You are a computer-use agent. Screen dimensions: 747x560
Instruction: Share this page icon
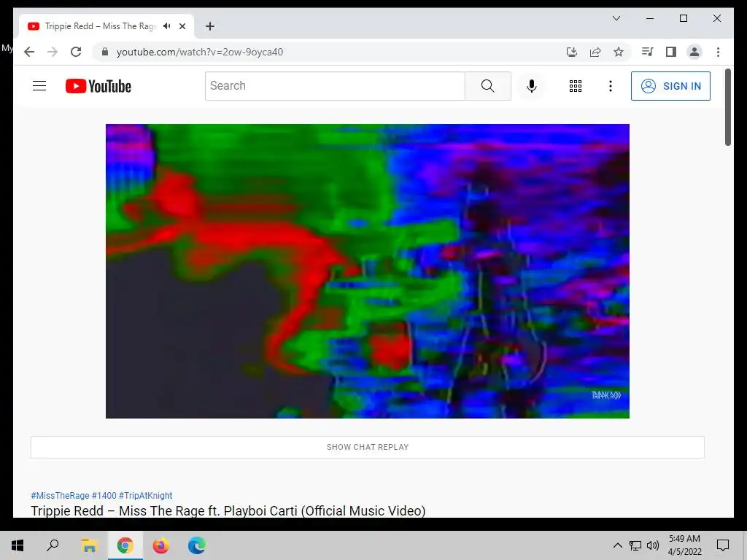(595, 52)
